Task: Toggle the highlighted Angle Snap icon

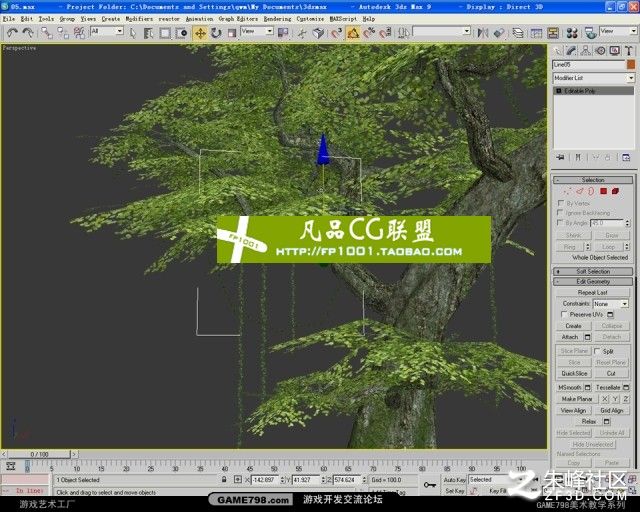Action: tap(353, 33)
